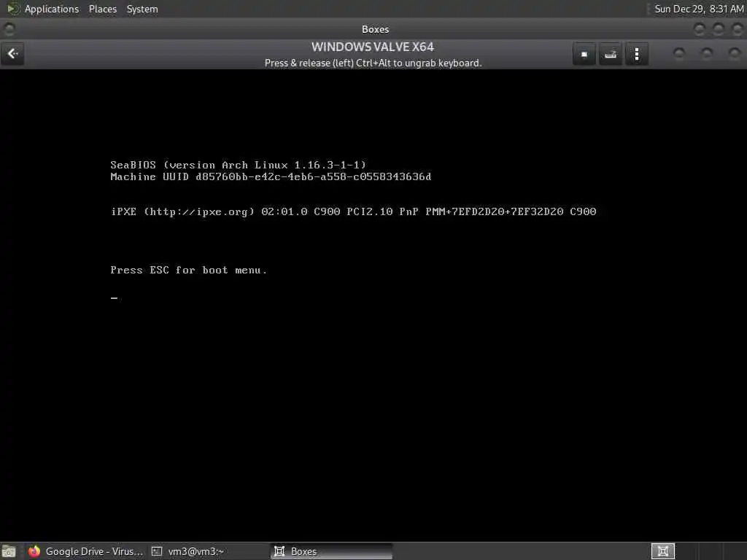Click the desktop logo icon beside Applications
Screen dimensions: 747x560
tap(13, 9)
